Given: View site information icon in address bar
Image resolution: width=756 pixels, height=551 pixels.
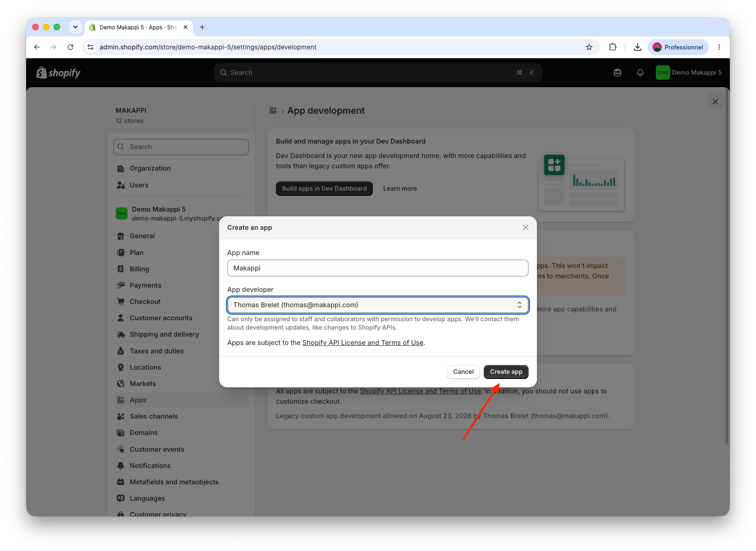Looking at the screenshot, I should 91,47.
